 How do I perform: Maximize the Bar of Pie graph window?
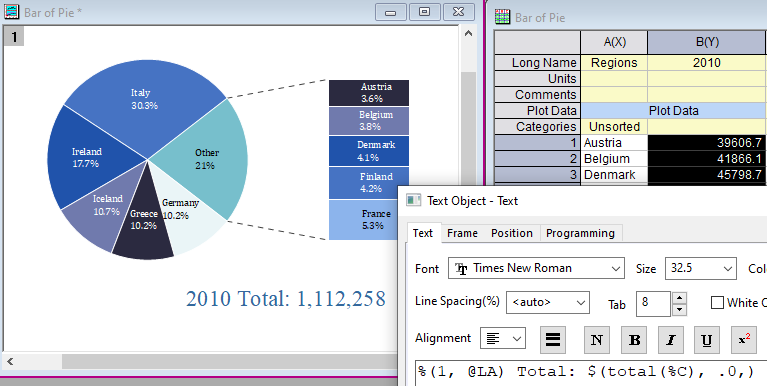click(424, 12)
